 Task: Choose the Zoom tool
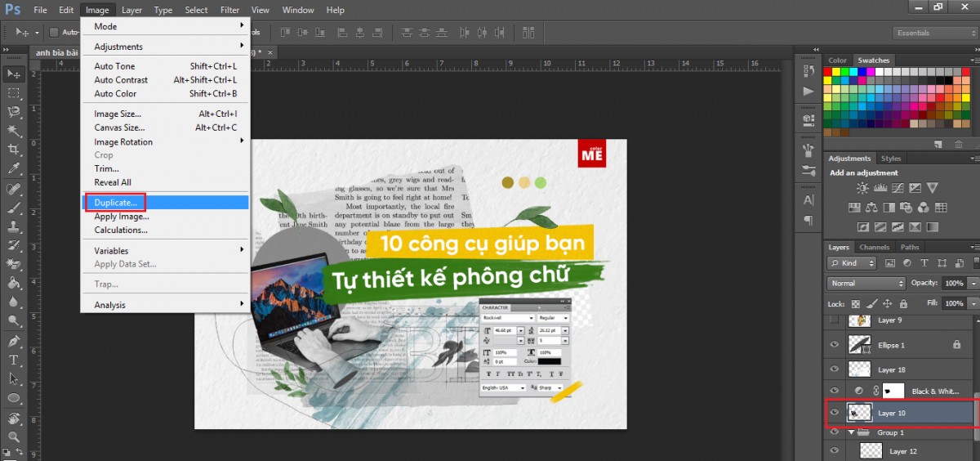[14, 437]
